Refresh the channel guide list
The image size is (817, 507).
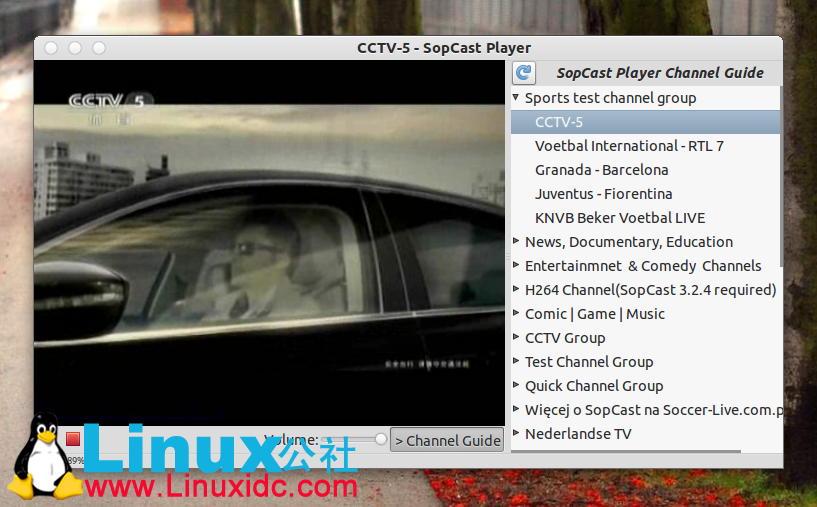pyautogui.click(x=524, y=72)
